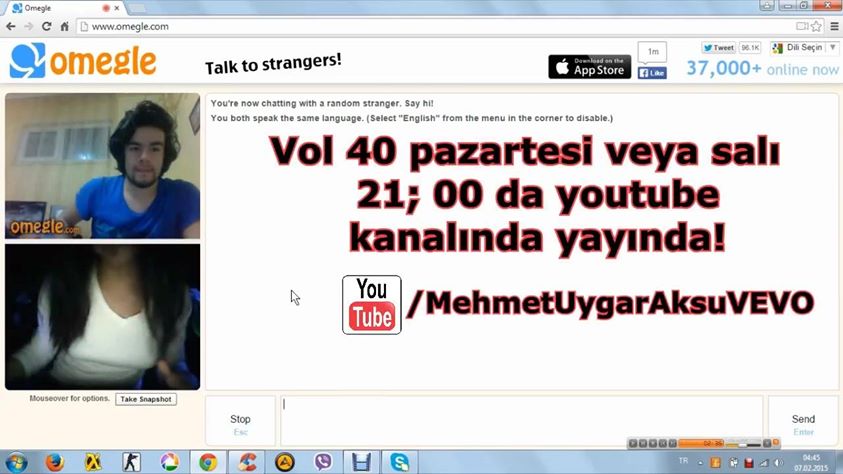
Task: Click the stranger's webcam video feed
Action: (x=103, y=317)
